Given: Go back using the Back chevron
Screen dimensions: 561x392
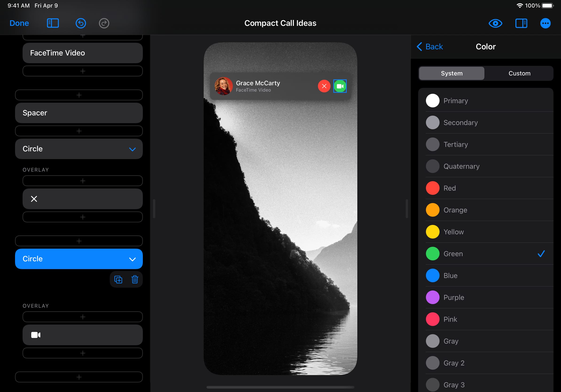Looking at the screenshot, I should pos(429,47).
